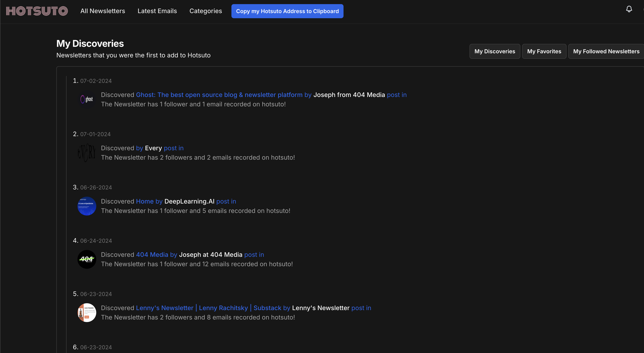Viewport: 644px width, 353px height.
Task: Open the Every newsletter logo thumbnail
Action: [87, 153]
